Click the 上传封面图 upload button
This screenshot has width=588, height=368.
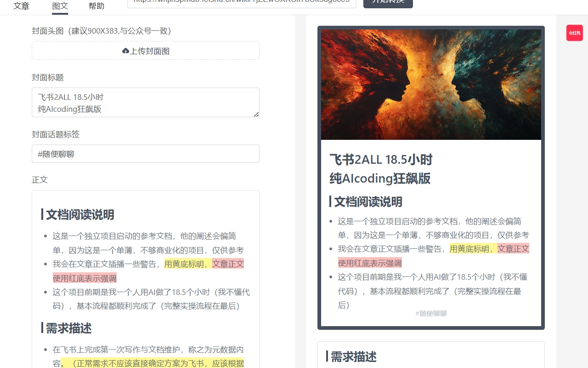(146, 51)
